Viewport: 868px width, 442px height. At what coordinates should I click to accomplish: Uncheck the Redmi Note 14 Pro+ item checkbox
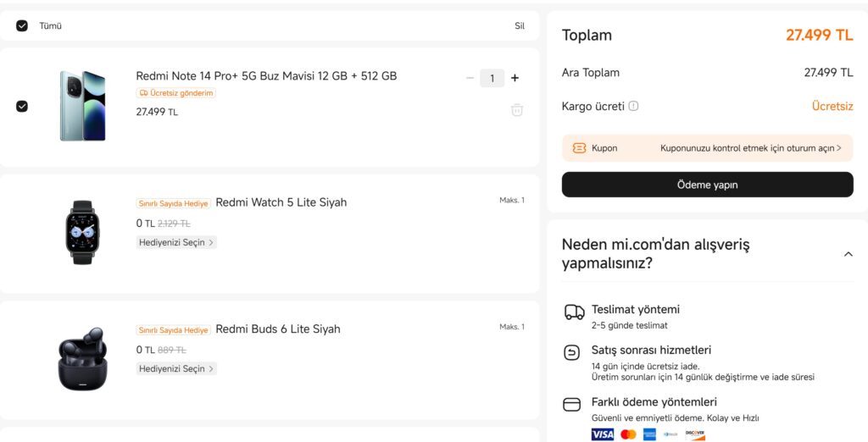(22, 106)
